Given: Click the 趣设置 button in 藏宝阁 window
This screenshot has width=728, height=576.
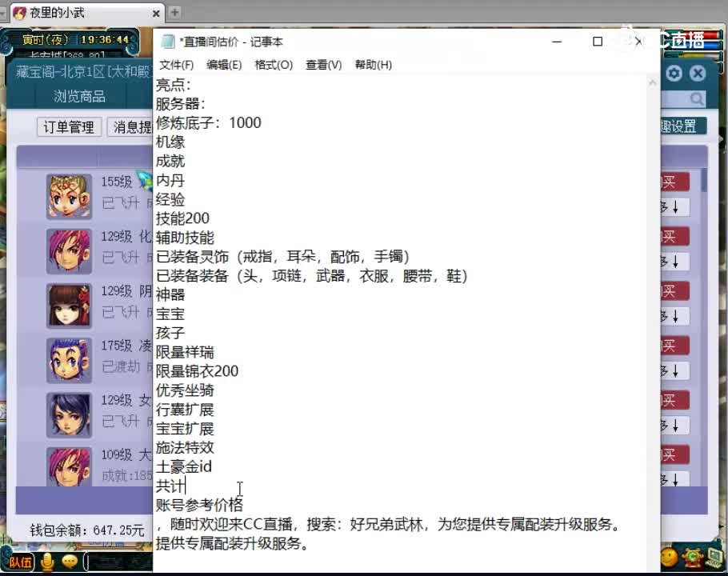Looking at the screenshot, I should pos(683,126).
